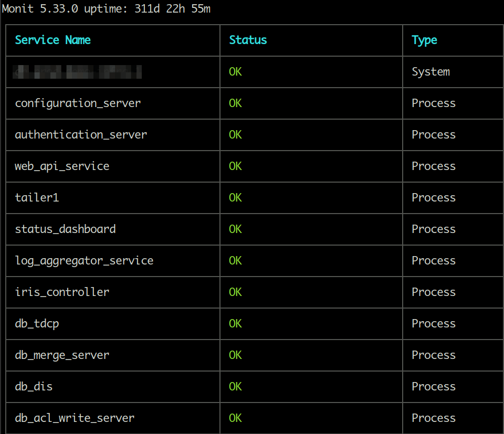The image size is (504, 434).
Task: Select the web_api_service row name
Action: tap(62, 166)
